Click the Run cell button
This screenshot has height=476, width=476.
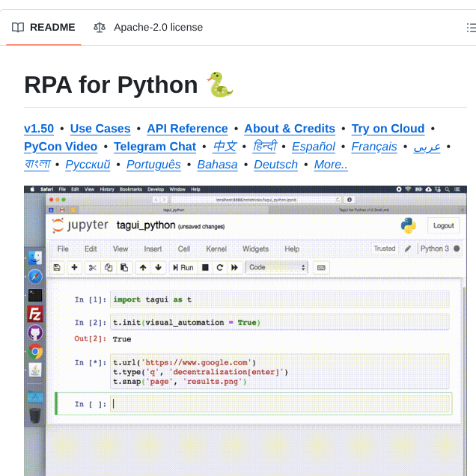pos(183,267)
